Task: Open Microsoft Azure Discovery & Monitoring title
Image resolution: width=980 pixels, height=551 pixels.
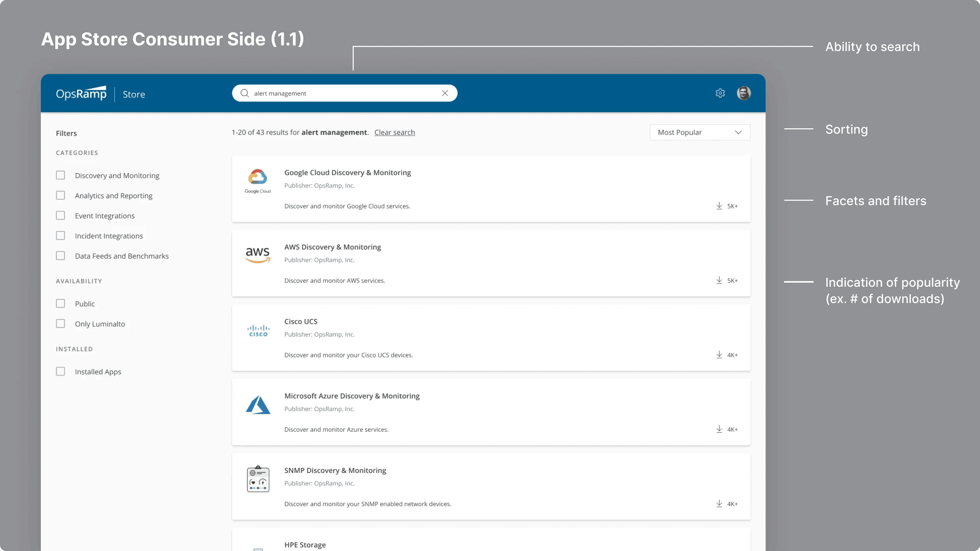Action: pos(352,396)
